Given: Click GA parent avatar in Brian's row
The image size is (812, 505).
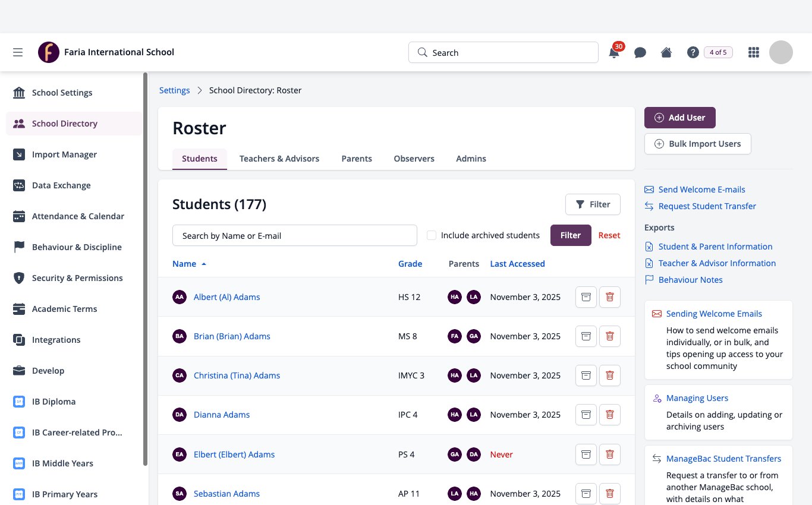Looking at the screenshot, I should [474, 336].
